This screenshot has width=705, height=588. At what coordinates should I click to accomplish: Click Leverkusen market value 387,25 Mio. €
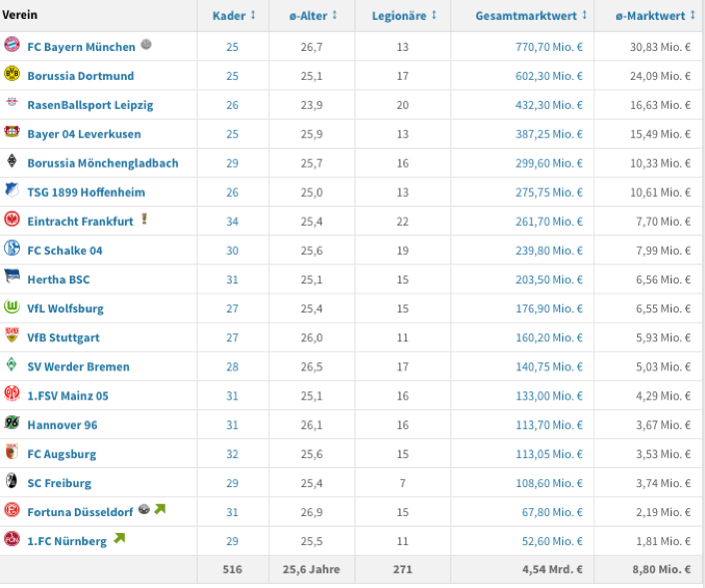point(549,134)
